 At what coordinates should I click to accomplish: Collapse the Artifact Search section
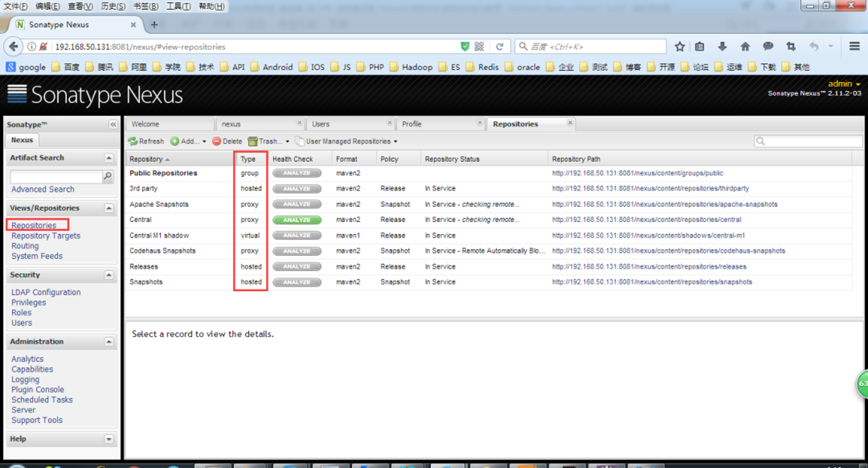(x=109, y=158)
